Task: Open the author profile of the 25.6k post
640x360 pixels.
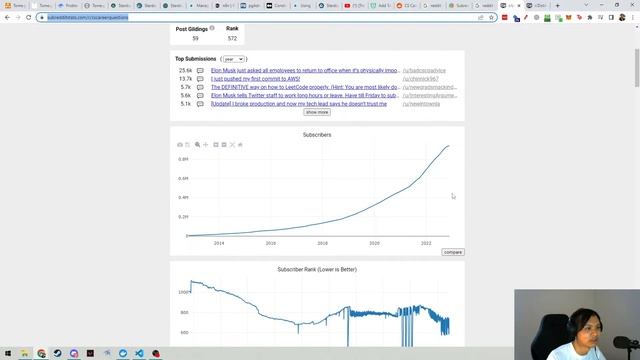Action: tap(424, 71)
